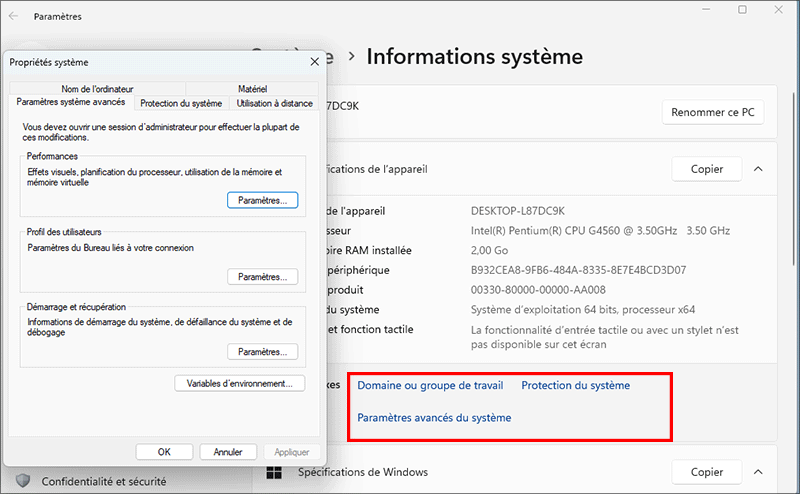The width and height of the screenshot is (800, 494).
Task: Click Système d'exploitation 64 bits value
Action: point(583,310)
